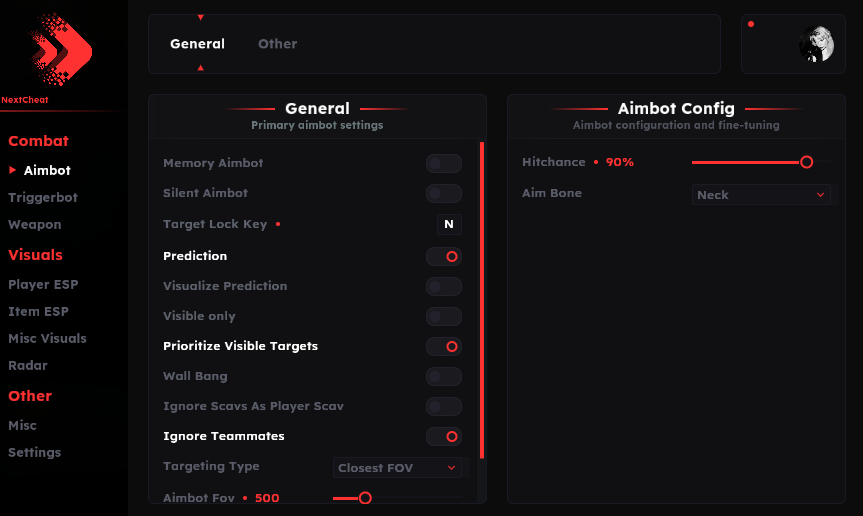Switch to the Other tab

[277, 44]
